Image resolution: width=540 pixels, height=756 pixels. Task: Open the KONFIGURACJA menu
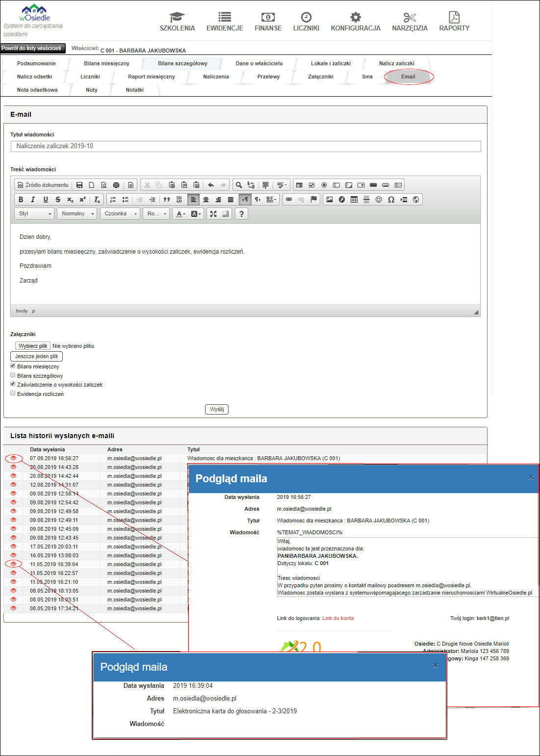click(356, 22)
